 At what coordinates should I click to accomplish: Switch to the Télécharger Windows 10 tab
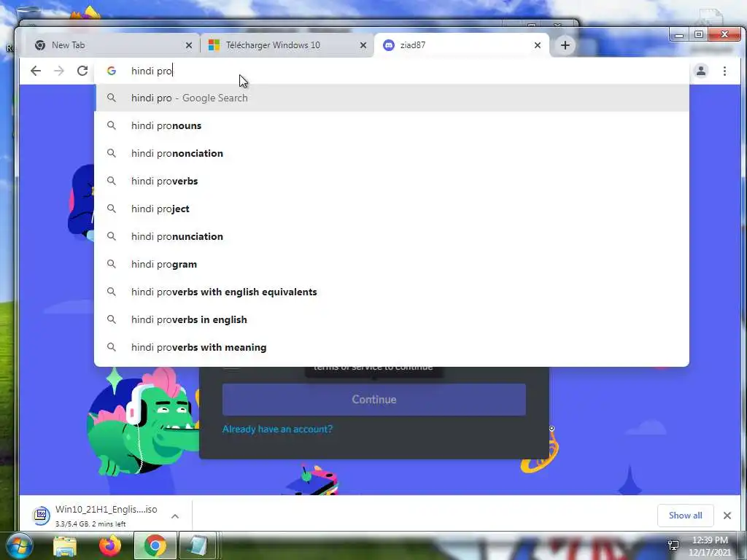point(287,45)
